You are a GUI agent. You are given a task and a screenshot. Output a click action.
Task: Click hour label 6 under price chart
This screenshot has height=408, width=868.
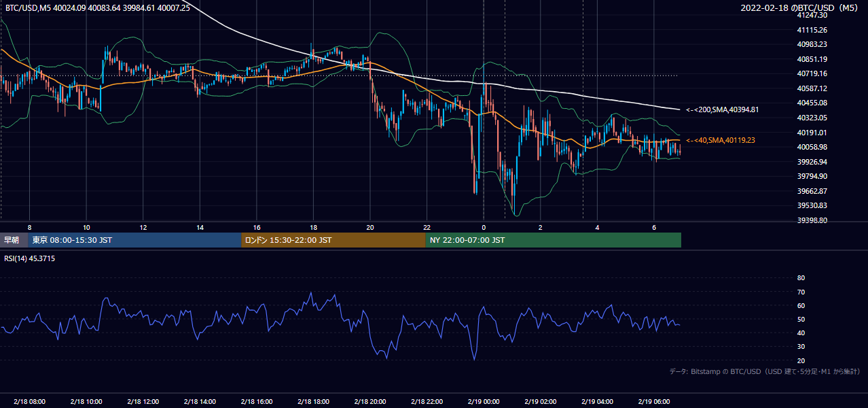pos(653,227)
